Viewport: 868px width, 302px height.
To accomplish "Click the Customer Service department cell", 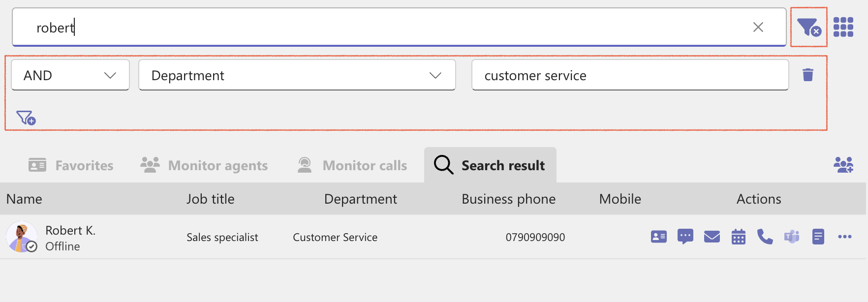I will pyautogui.click(x=335, y=237).
